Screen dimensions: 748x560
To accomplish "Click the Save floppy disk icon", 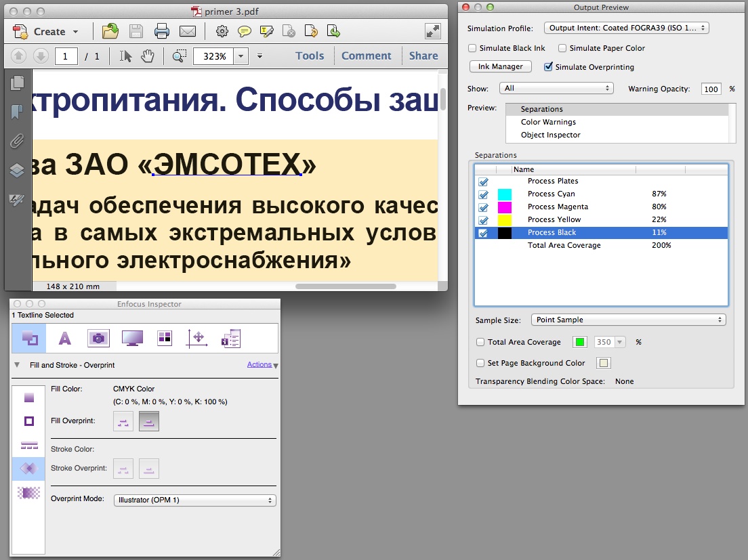I will tap(136, 31).
